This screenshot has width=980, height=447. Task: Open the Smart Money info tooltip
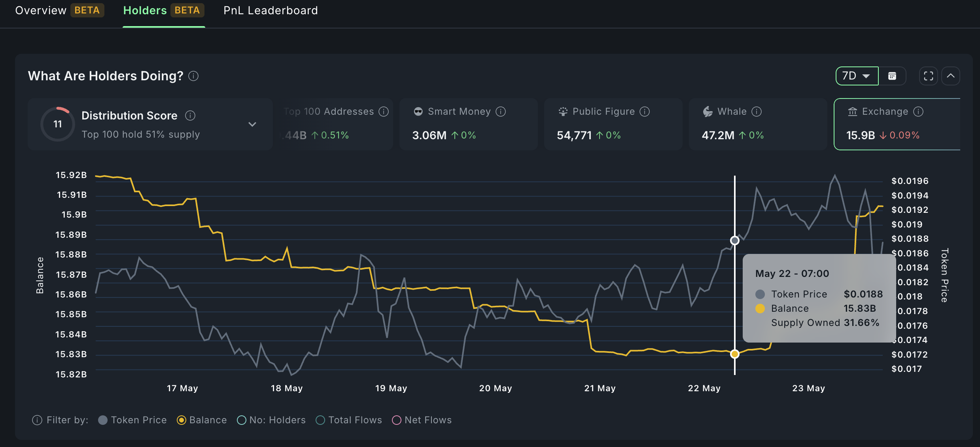click(501, 112)
